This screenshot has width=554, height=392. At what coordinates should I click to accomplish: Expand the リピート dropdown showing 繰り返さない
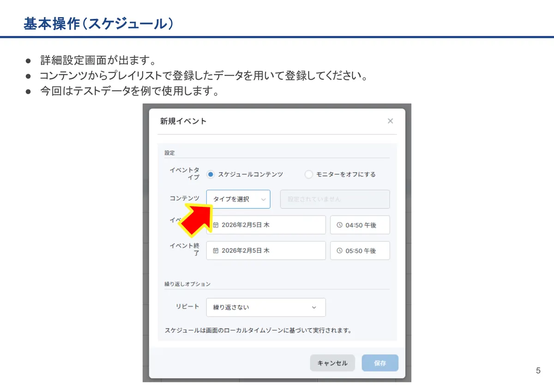pos(266,307)
